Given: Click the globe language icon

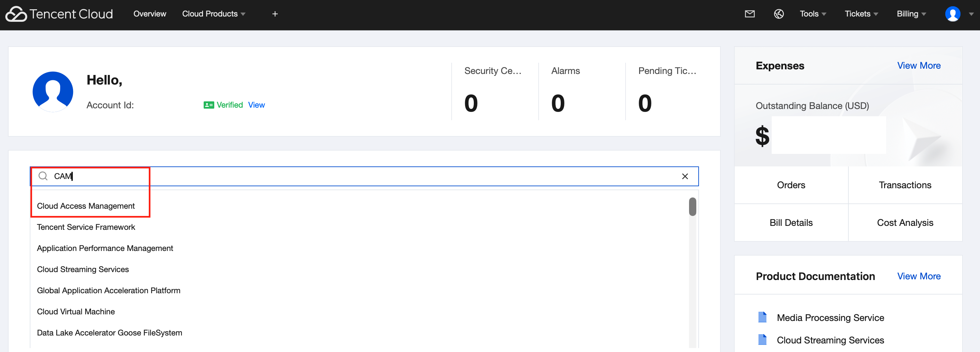Looking at the screenshot, I should (779, 14).
